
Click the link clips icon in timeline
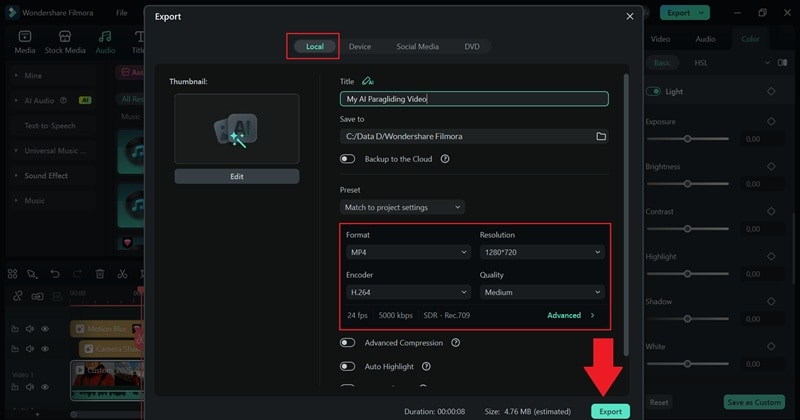(x=17, y=297)
